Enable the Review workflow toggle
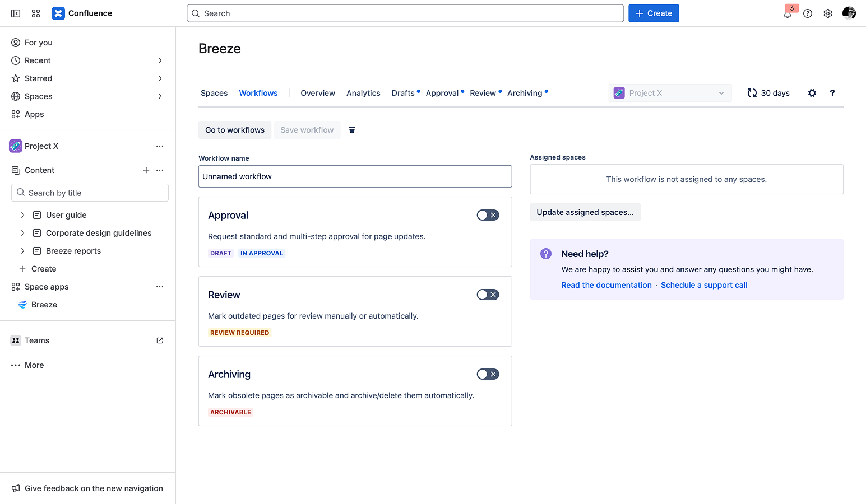Screen dimensions: 866x504 [488, 294]
